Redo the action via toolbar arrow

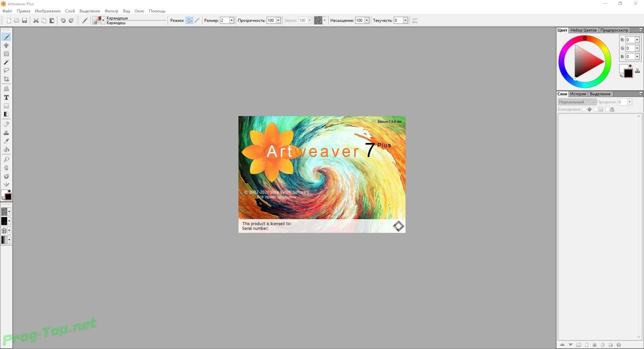tap(71, 20)
